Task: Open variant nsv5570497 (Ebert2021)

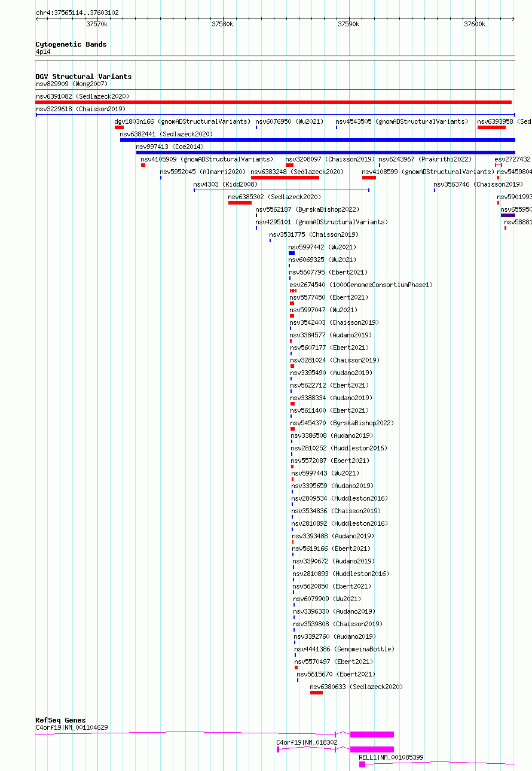Action: 334,662
